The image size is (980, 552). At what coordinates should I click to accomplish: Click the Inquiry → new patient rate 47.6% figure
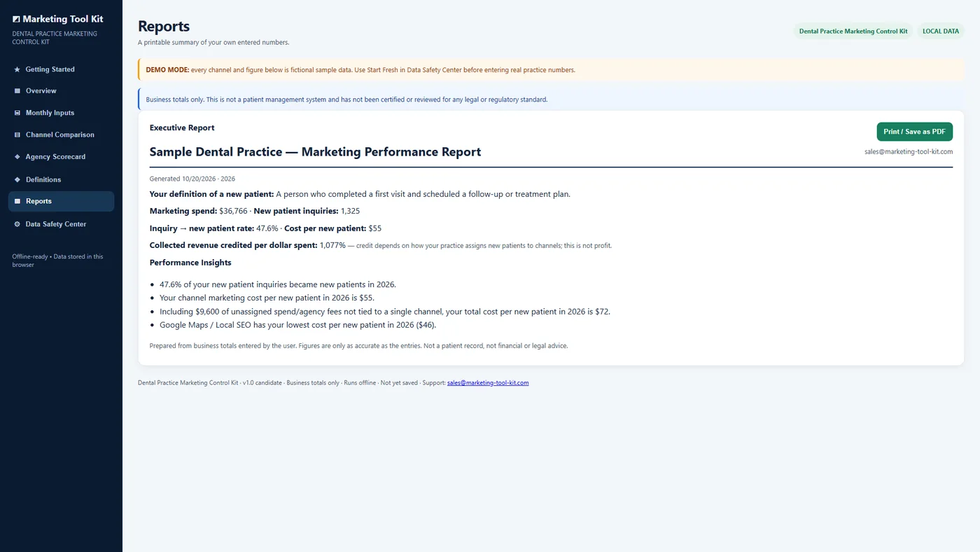point(268,228)
